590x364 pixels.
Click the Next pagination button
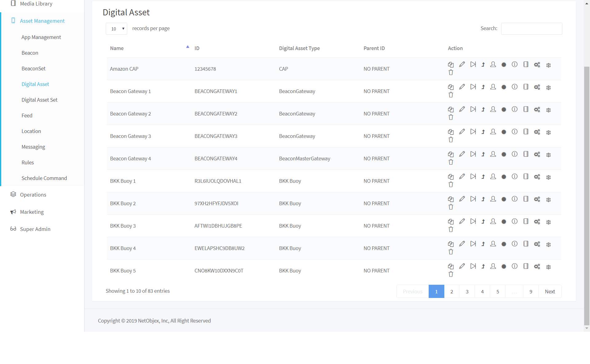tap(550, 292)
